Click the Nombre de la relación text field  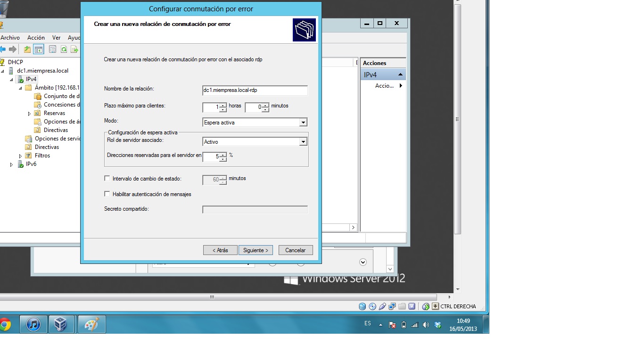pos(255,90)
